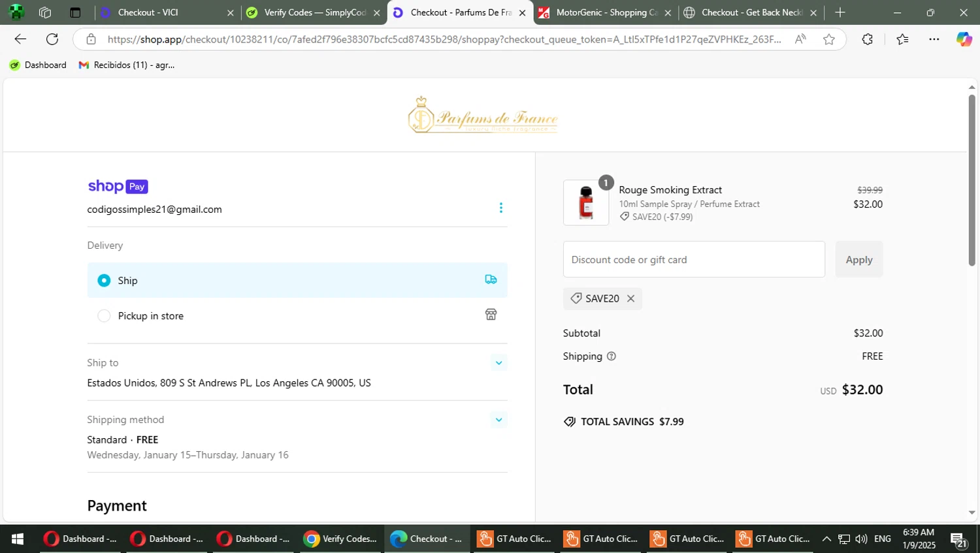Expand the Shipping method section
Viewport: 980px width, 553px height.
(x=498, y=420)
